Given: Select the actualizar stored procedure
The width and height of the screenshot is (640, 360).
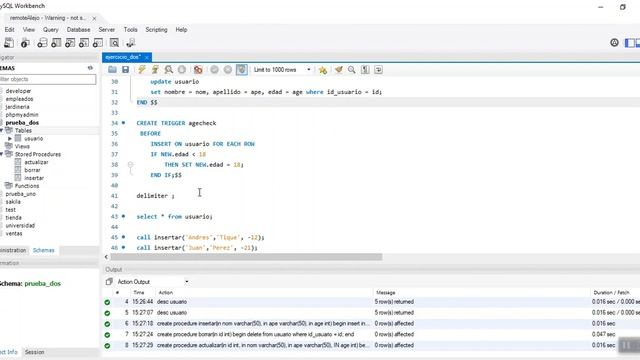Looking at the screenshot, I should pyautogui.click(x=36, y=162).
